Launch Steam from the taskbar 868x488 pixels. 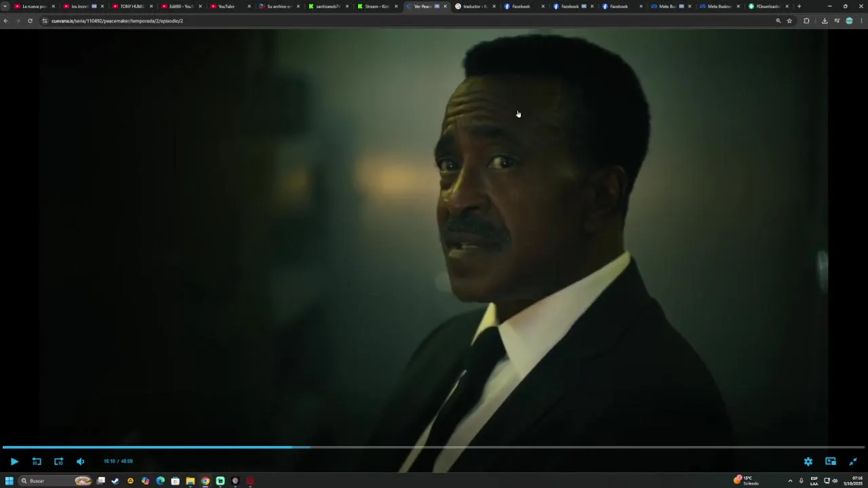click(x=115, y=481)
